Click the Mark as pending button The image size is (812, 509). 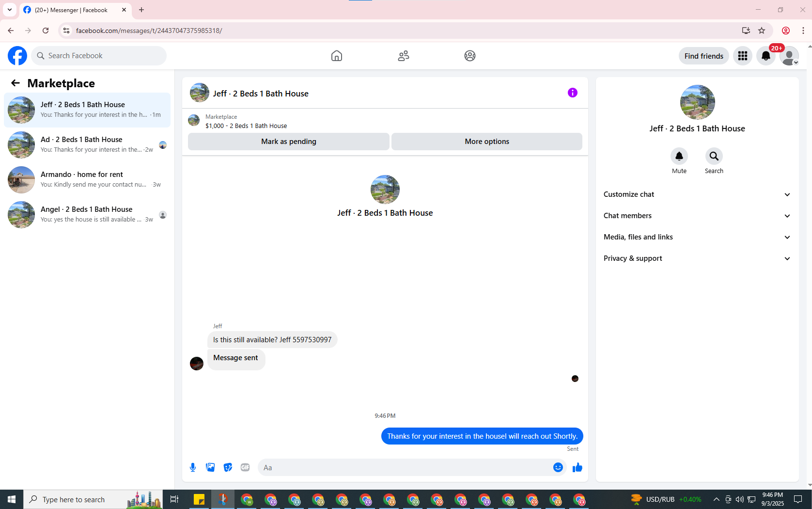(289, 142)
